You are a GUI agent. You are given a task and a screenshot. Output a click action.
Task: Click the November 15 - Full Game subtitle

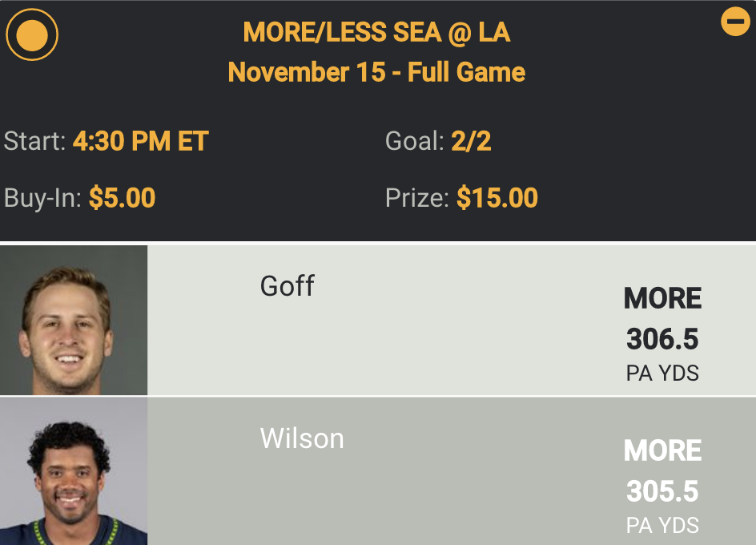(376, 72)
